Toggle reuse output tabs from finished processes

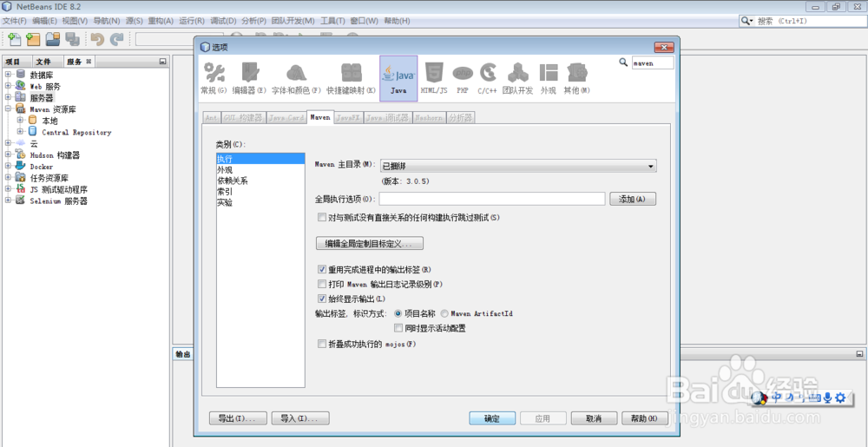(322, 269)
